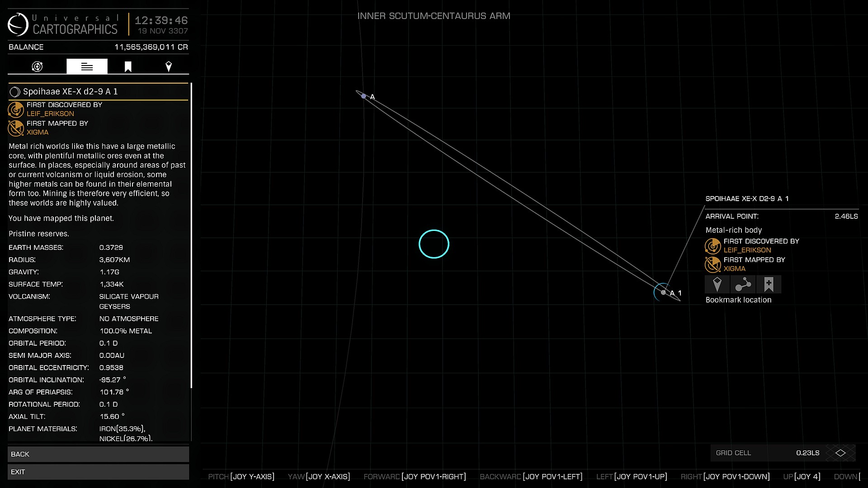Click the popup First Discovered By badge
This screenshot has height=488, width=868.
713,246
